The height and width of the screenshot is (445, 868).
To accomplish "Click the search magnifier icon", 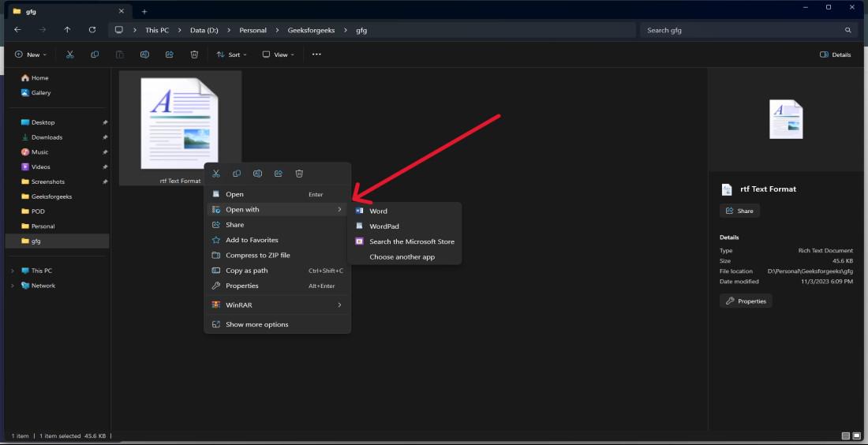I will [847, 30].
